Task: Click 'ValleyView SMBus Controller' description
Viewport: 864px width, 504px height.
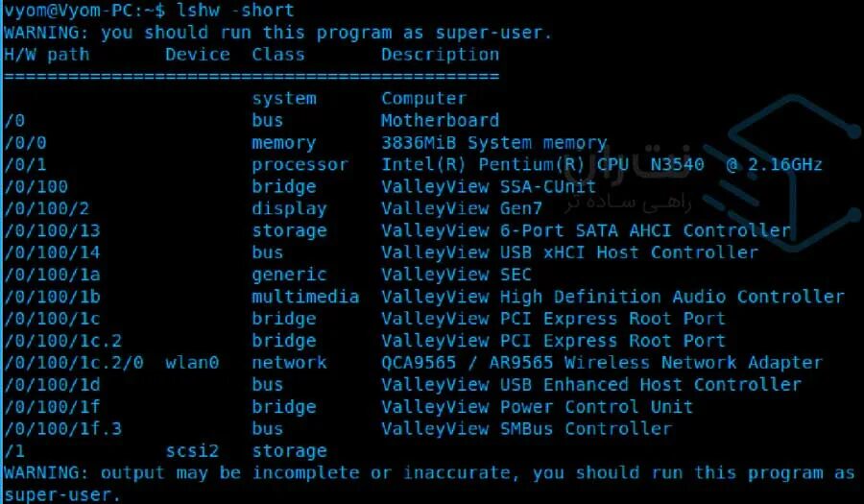Action: pos(526,429)
